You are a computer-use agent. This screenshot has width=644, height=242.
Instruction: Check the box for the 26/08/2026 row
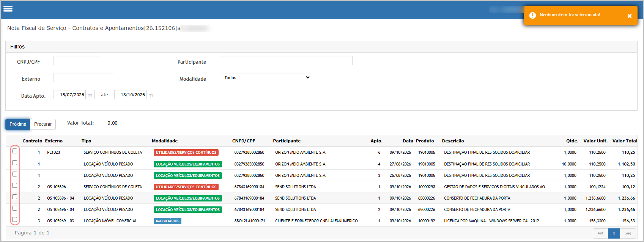click(15, 174)
